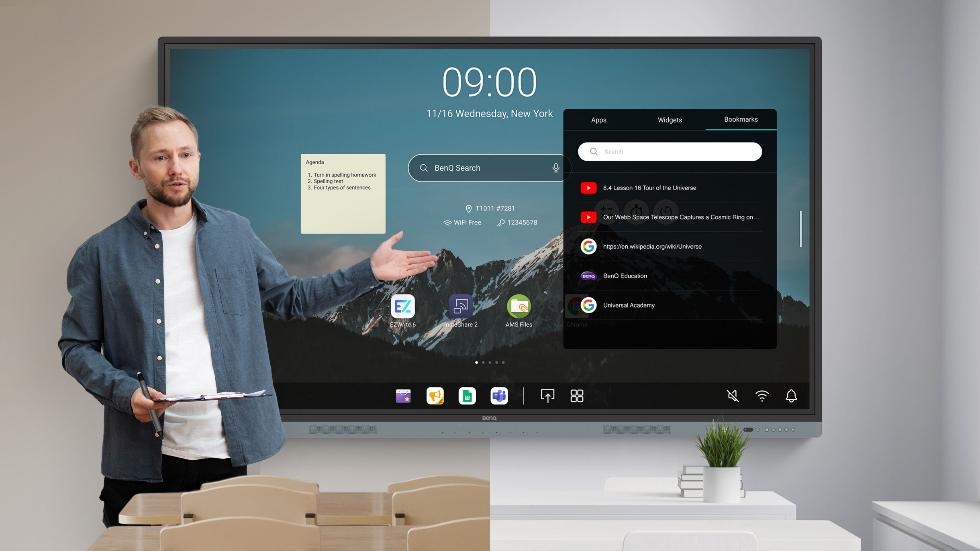Mute system audio toggle
This screenshot has width=980, height=551.
coord(734,396)
